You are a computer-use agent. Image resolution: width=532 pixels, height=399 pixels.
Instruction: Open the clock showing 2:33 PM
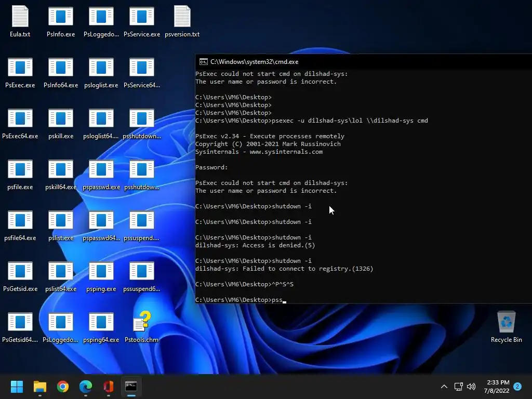497,387
